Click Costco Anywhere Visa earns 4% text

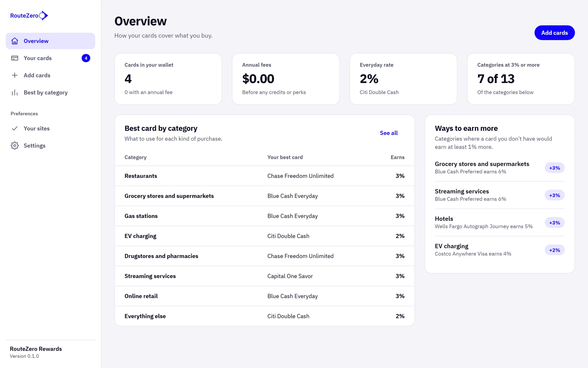[473, 254]
